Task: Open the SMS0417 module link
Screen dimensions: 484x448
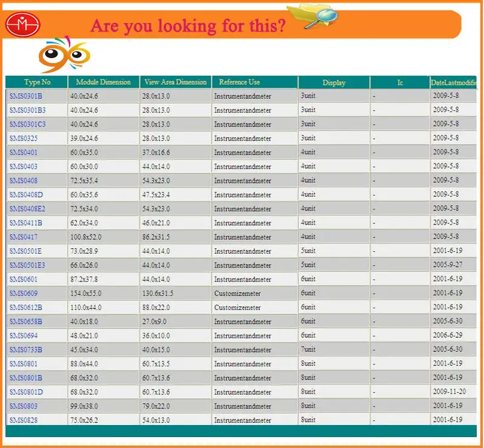Action: pos(23,237)
